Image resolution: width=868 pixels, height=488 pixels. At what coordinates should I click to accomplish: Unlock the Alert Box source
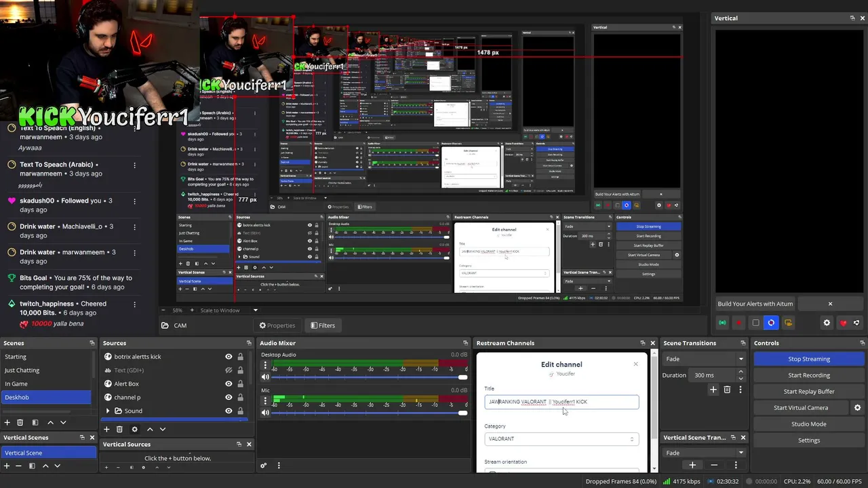click(240, 384)
